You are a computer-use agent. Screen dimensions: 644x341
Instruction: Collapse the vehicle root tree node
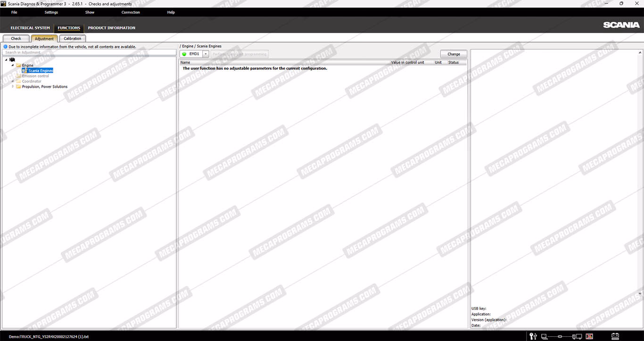[x=6, y=60]
